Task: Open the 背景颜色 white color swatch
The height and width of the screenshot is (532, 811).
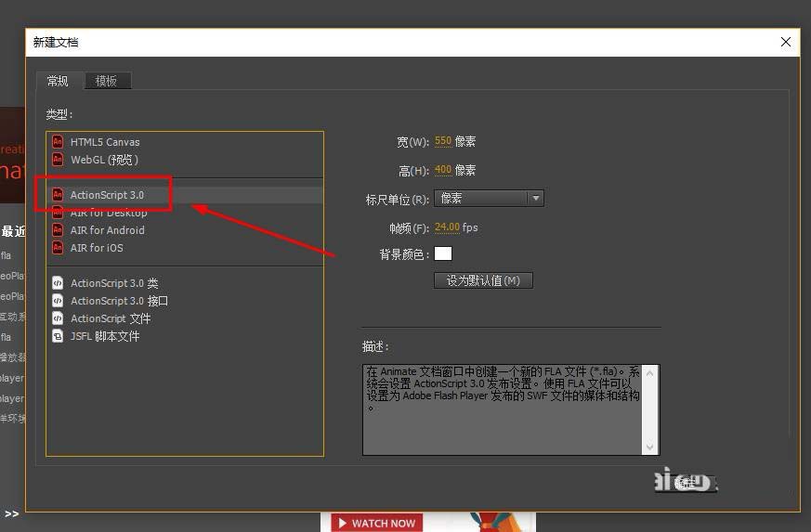Action: pyautogui.click(x=443, y=253)
